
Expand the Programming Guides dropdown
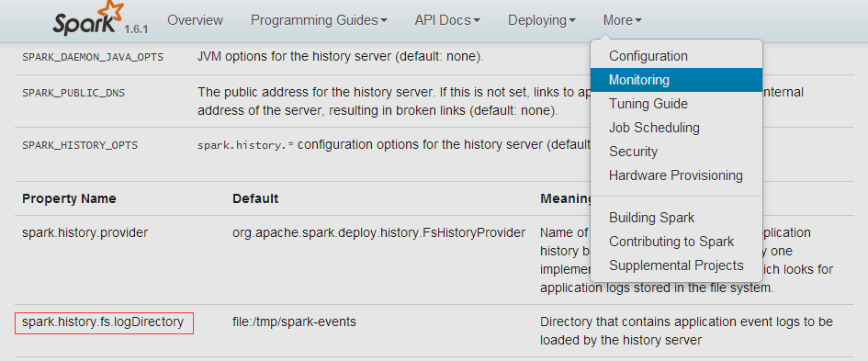pos(319,20)
